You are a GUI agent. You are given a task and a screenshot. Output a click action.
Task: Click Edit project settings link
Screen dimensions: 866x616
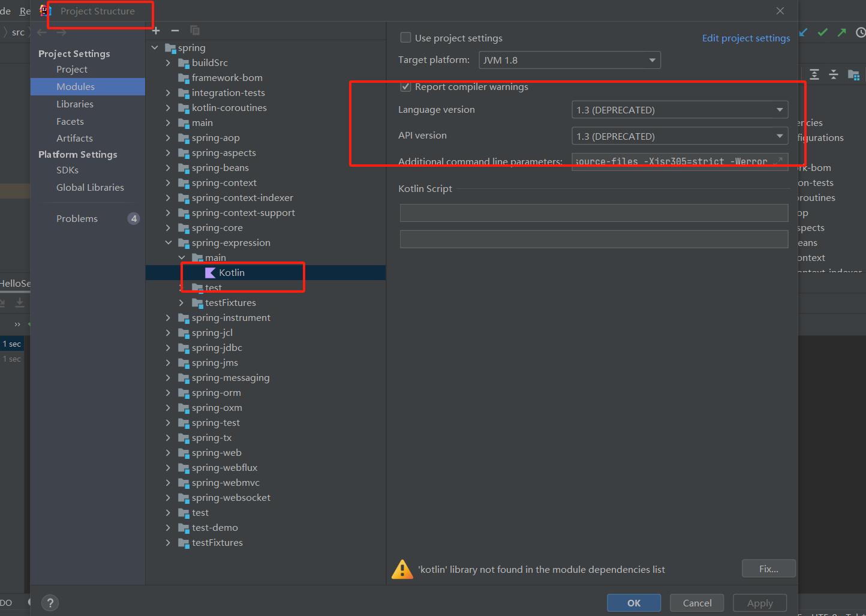[x=746, y=38]
